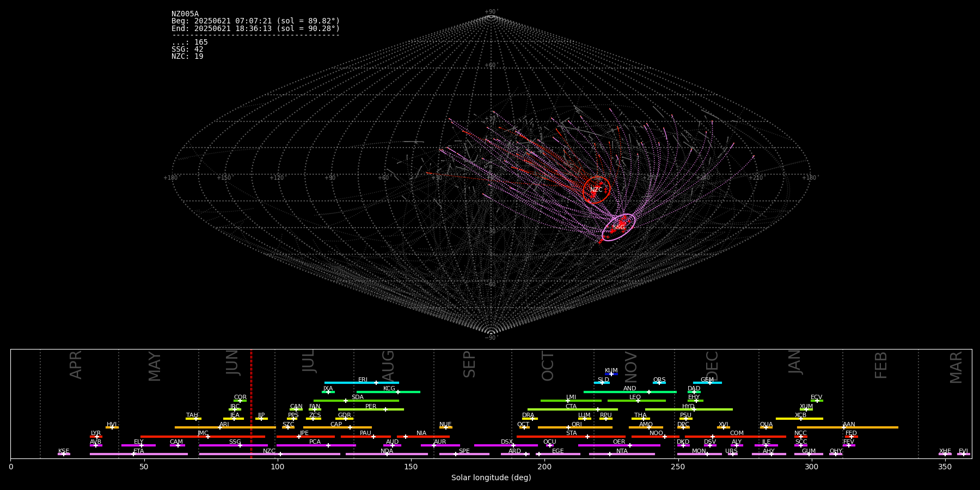Viewport: 980px width, 490px height.
Task: Click the NIA shower label
Action: [421, 433]
